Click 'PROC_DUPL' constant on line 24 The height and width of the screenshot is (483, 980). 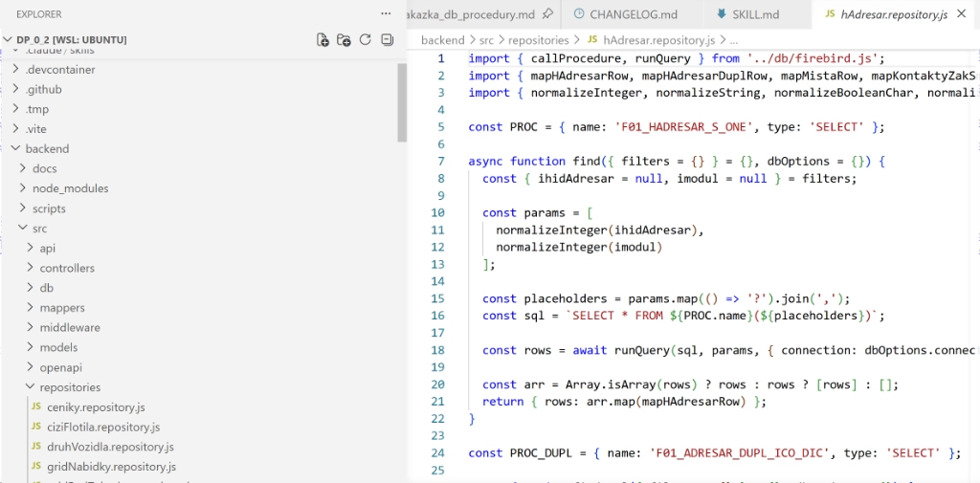pos(541,453)
